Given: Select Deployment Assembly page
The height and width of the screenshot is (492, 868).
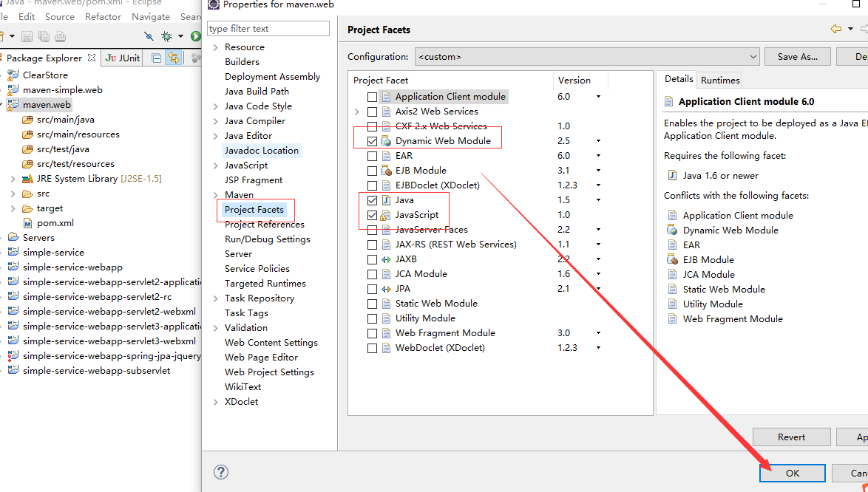Looking at the screenshot, I should pyautogui.click(x=272, y=76).
